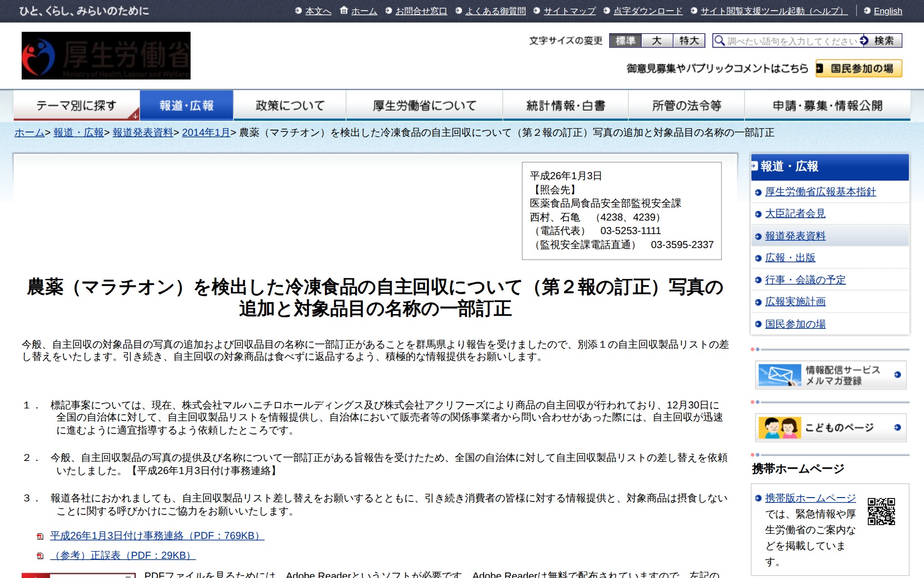This screenshot has height=578, width=924.
Task: Open 大臣記者会見 in the sidebar
Action: point(795,213)
